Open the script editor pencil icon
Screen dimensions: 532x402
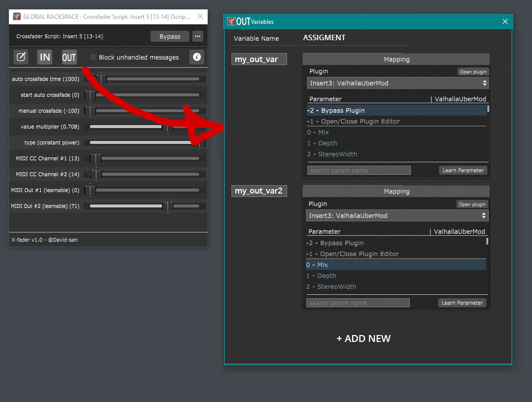21,57
